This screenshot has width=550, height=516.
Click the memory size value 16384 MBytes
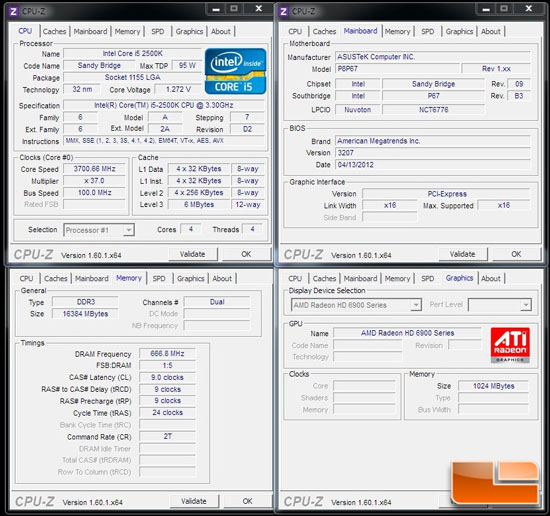pyautogui.click(x=85, y=314)
